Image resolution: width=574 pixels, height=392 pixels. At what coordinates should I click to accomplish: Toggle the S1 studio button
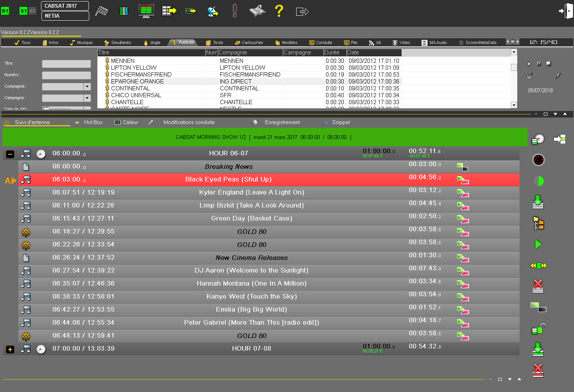(23, 11)
